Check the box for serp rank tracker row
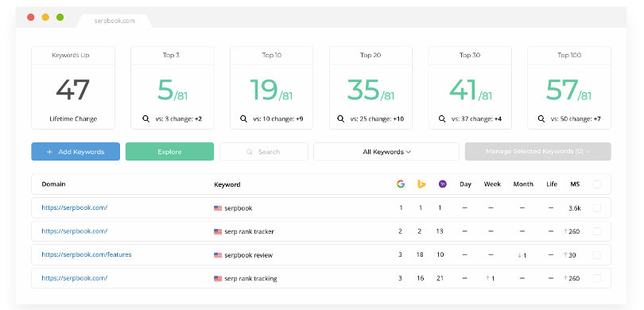 (x=597, y=231)
